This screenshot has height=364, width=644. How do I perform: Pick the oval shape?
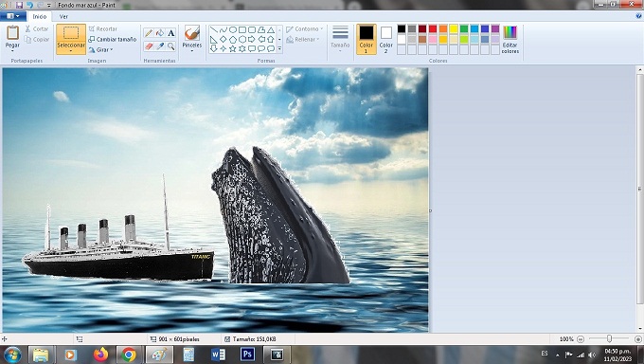click(232, 30)
